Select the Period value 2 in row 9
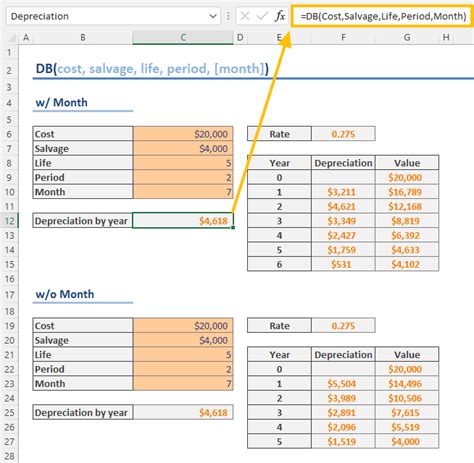The image size is (474, 463). click(x=183, y=177)
